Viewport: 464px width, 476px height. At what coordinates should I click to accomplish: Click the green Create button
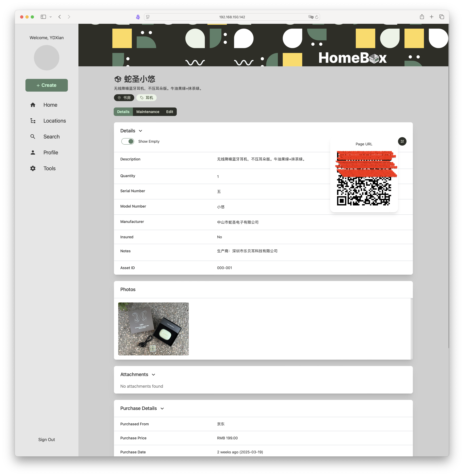click(47, 85)
